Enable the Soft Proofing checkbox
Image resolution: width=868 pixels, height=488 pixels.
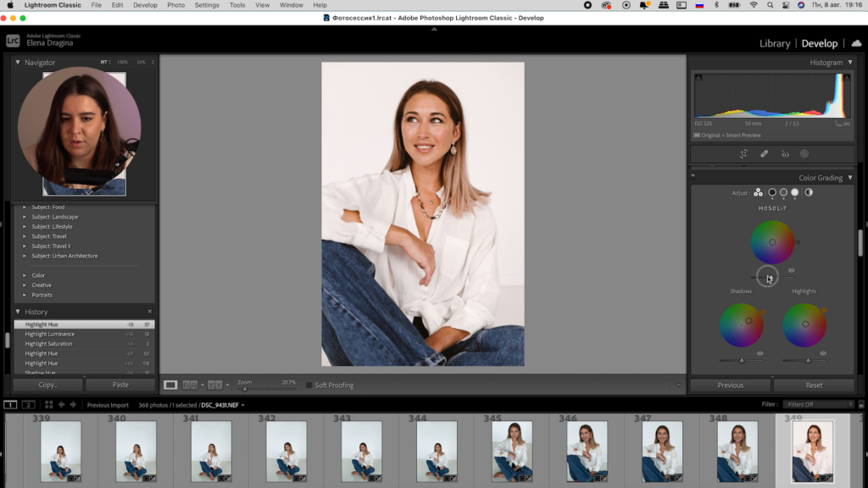309,385
